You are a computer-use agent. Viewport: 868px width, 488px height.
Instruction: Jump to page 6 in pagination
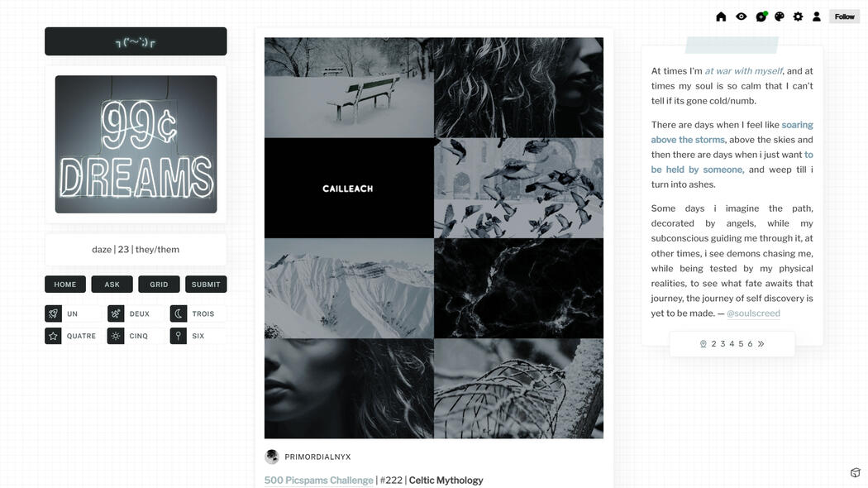(x=750, y=344)
